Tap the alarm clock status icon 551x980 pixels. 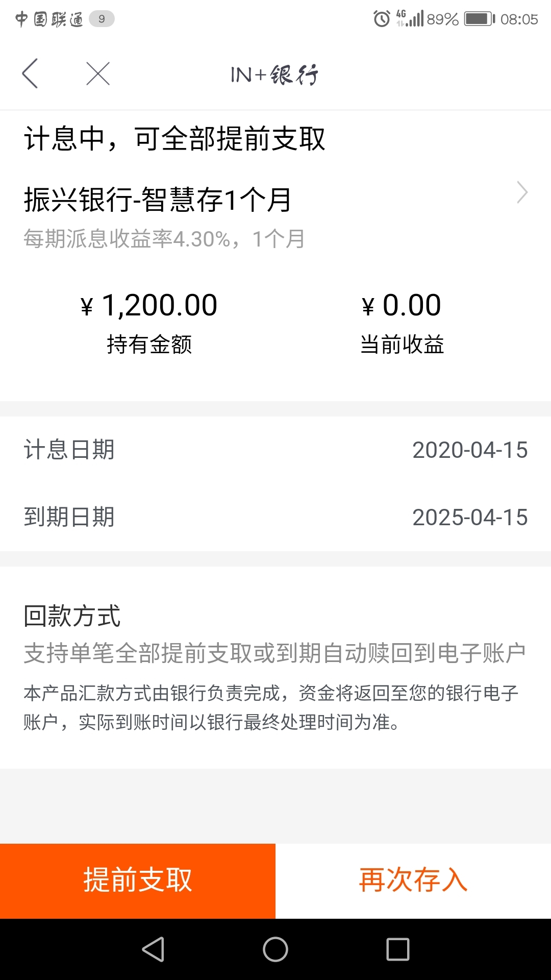pos(382,19)
